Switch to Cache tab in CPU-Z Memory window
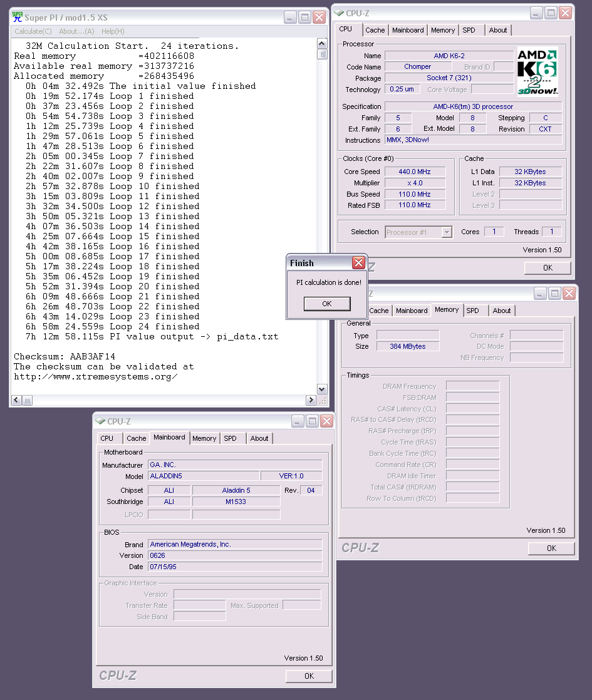592x700 pixels. click(x=379, y=311)
